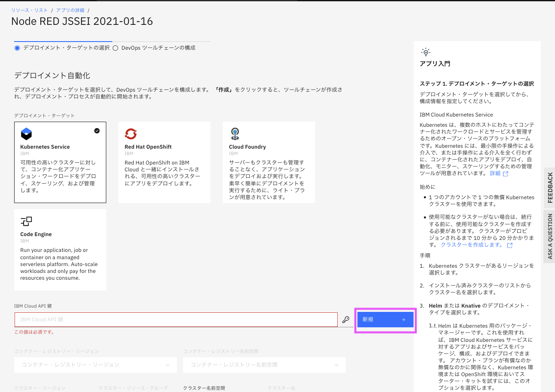Select デプロイメント・ターゲットの選択 radio step
Image resolution: width=555 pixels, height=392 pixels.
pos(17,48)
